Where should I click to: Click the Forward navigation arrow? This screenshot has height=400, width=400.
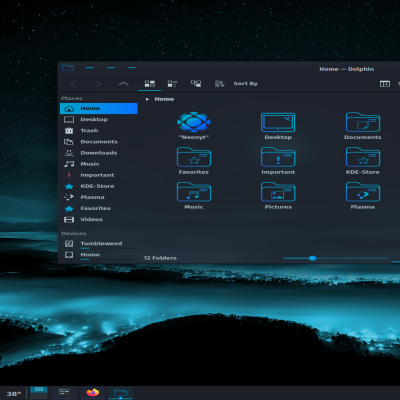(99, 84)
